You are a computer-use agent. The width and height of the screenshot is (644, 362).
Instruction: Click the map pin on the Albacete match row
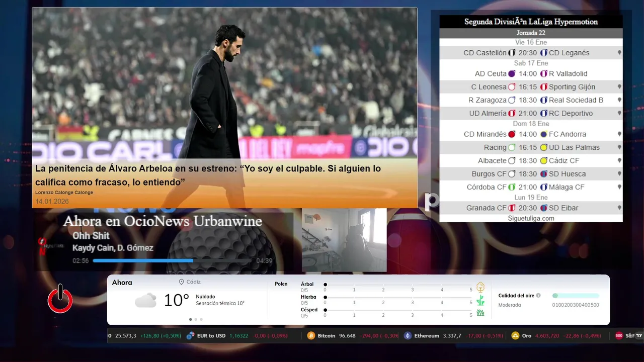619,160
